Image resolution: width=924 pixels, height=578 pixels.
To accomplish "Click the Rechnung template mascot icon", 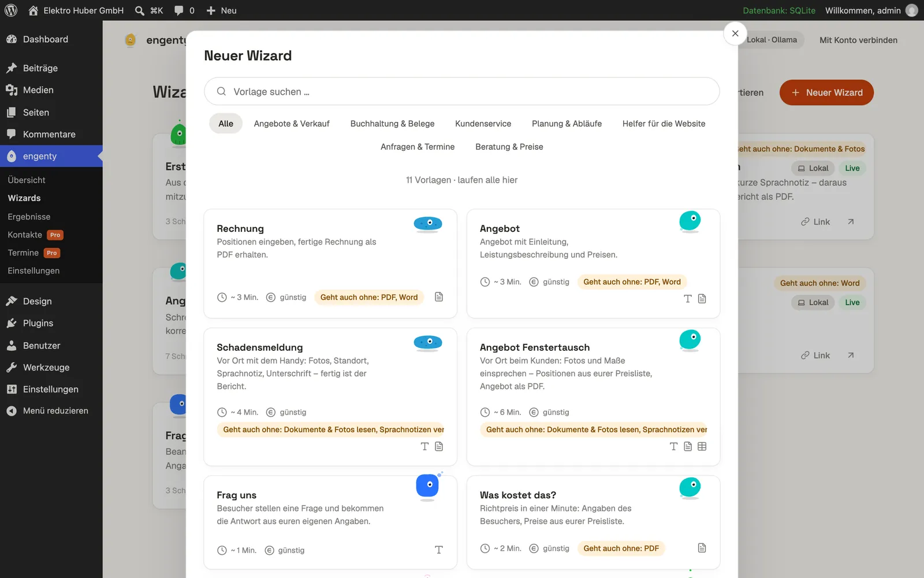I will coord(428,224).
